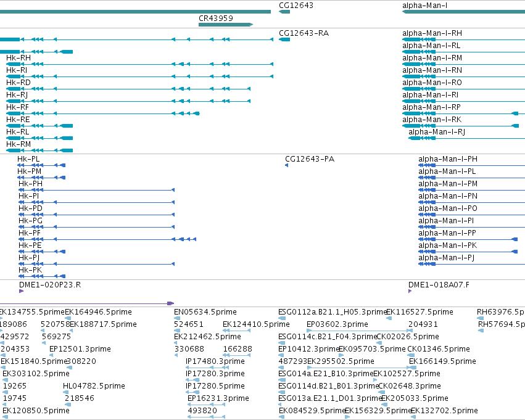
Task: Select CDS alpha-Man-I-PO label
Action: click(448, 209)
